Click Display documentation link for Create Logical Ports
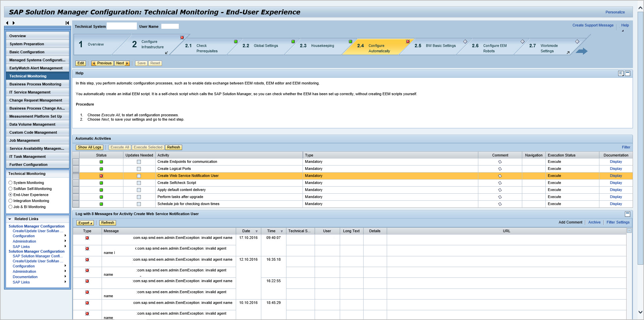 click(x=616, y=169)
